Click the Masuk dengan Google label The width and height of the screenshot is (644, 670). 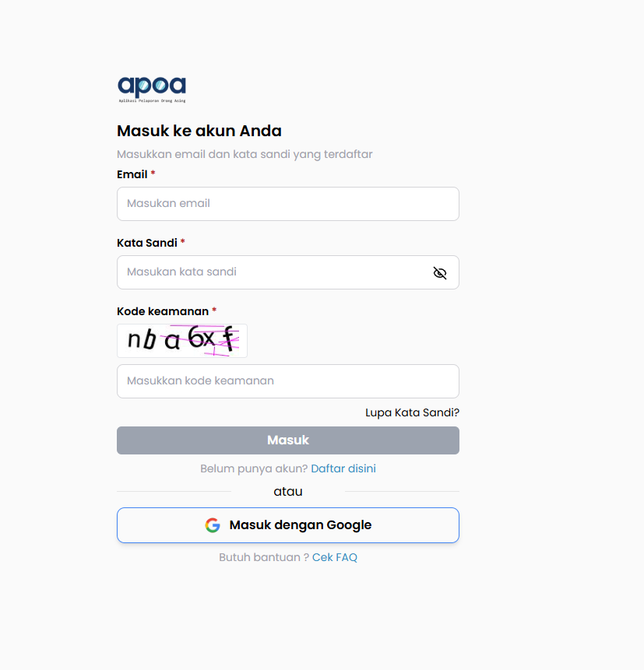click(301, 525)
